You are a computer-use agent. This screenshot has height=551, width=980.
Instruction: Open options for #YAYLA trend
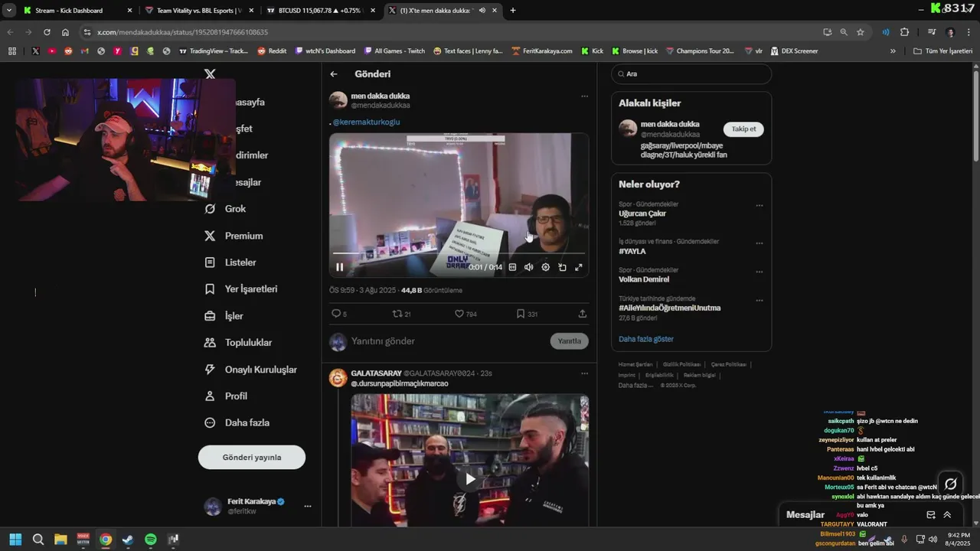click(x=759, y=243)
